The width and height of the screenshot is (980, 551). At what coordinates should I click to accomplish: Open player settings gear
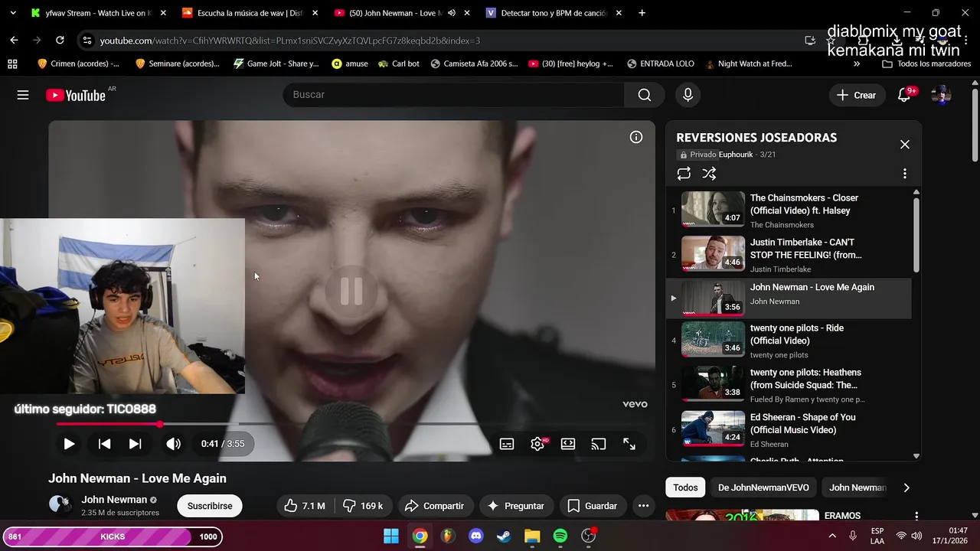point(537,444)
